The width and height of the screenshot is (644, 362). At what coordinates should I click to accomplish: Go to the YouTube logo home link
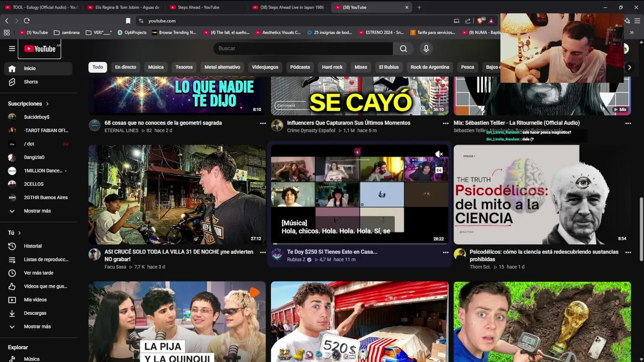[x=39, y=49]
